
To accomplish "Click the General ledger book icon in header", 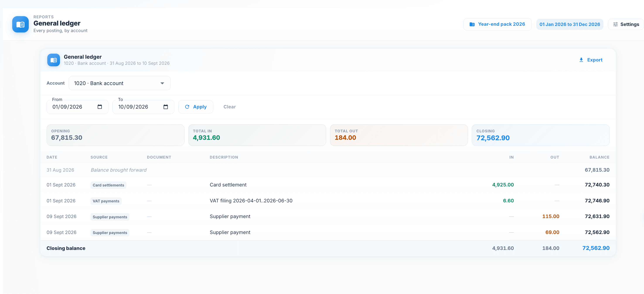I will coord(20,24).
